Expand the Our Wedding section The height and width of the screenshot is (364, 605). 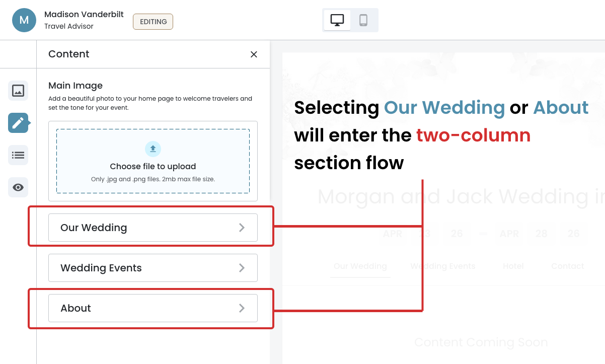click(153, 228)
